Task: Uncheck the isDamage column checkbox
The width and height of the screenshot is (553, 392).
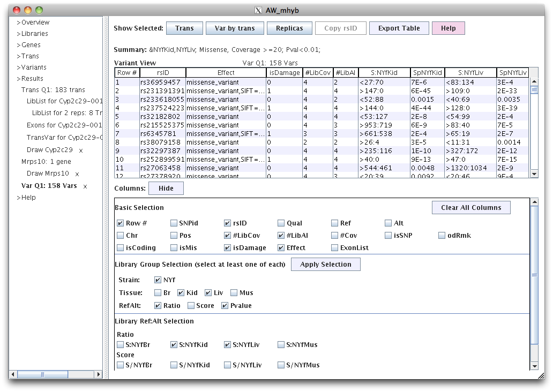Action: click(x=228, y=248)
